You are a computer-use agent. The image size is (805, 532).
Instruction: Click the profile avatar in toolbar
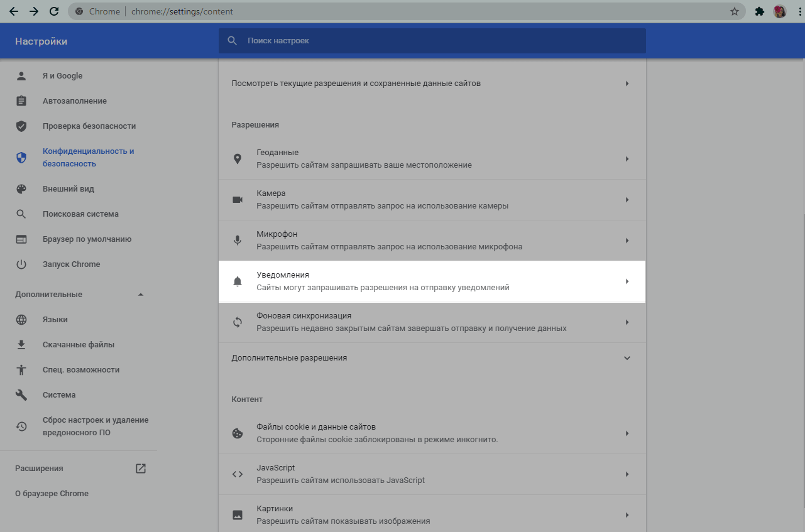point(780,11)
